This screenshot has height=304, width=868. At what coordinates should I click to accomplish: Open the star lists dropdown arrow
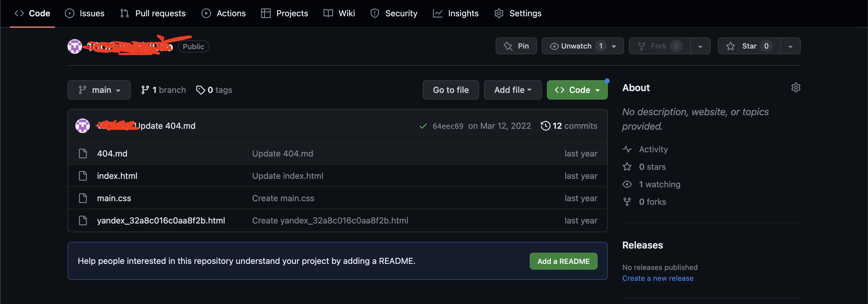coord(790,46)
